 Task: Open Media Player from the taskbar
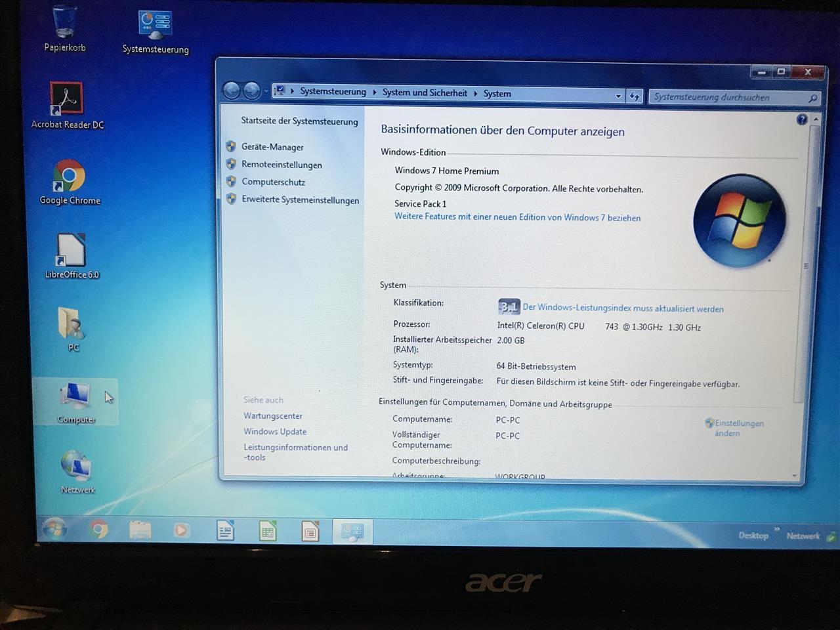tap(181, 530)
